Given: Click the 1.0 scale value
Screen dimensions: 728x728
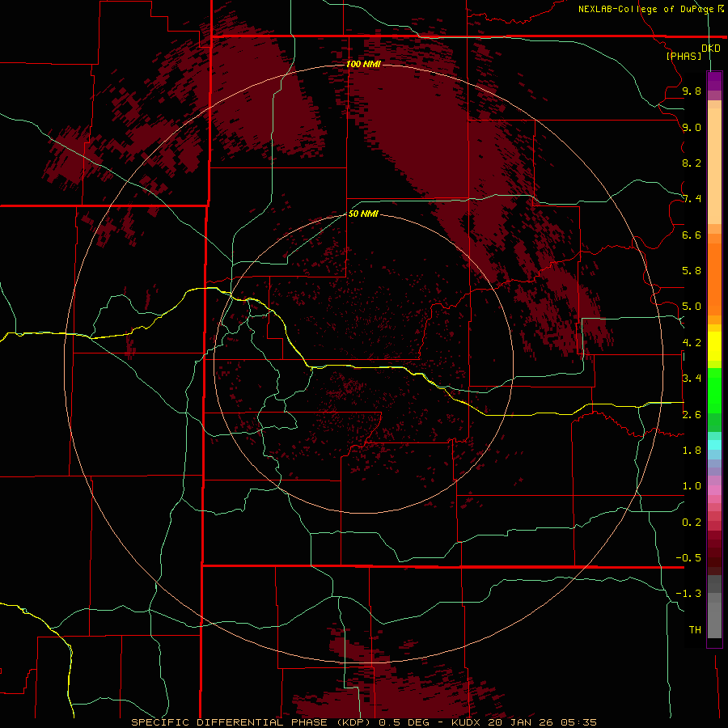Looking at the screenshot, I should click(692, 486).
